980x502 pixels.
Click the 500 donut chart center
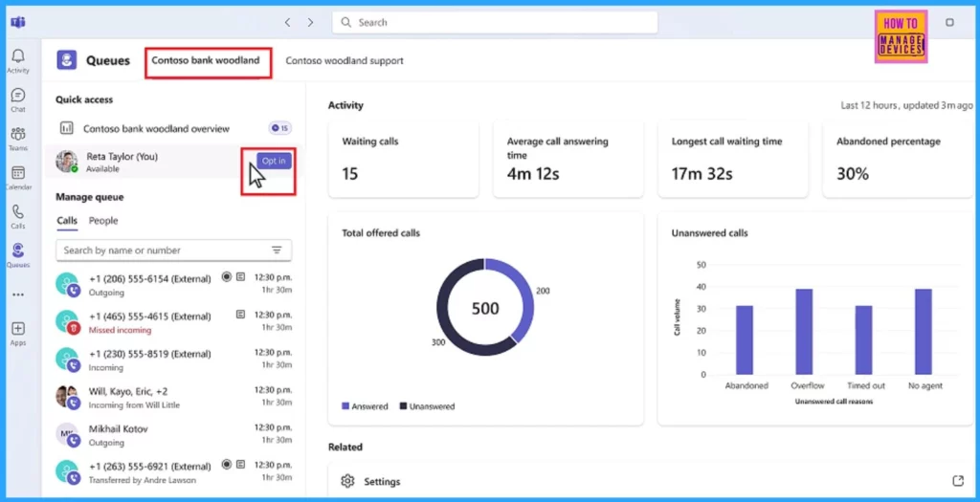pyautogui.click(x=485, y=308)
